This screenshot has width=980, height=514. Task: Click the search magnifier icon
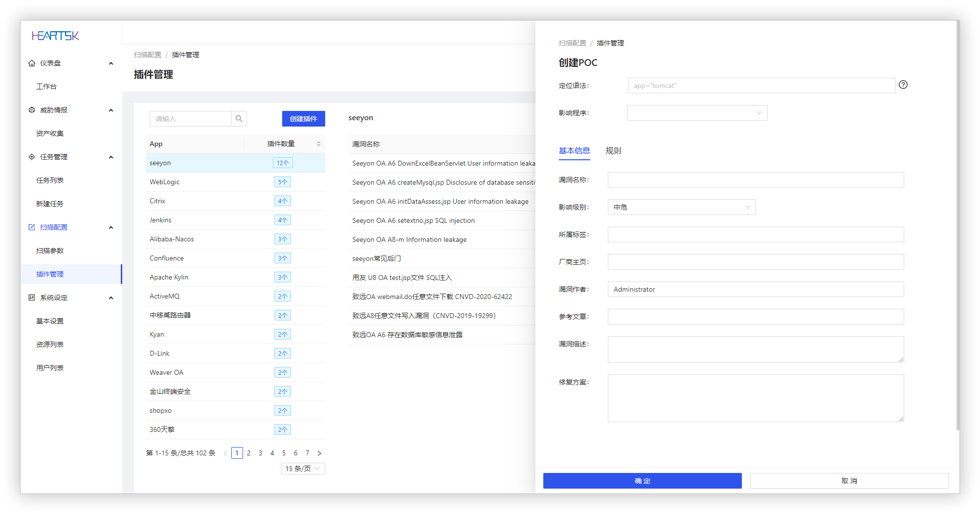pyautogui.click(x=239, y=119)
